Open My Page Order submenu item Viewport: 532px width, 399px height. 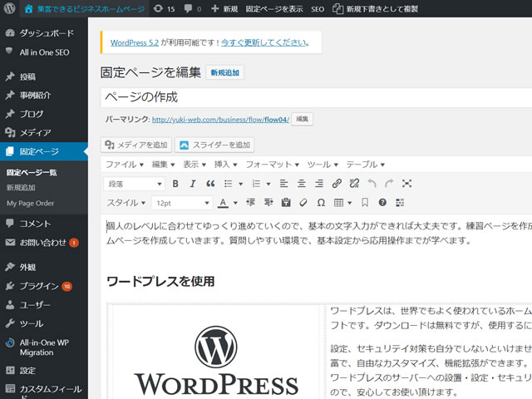pos(30,203)
